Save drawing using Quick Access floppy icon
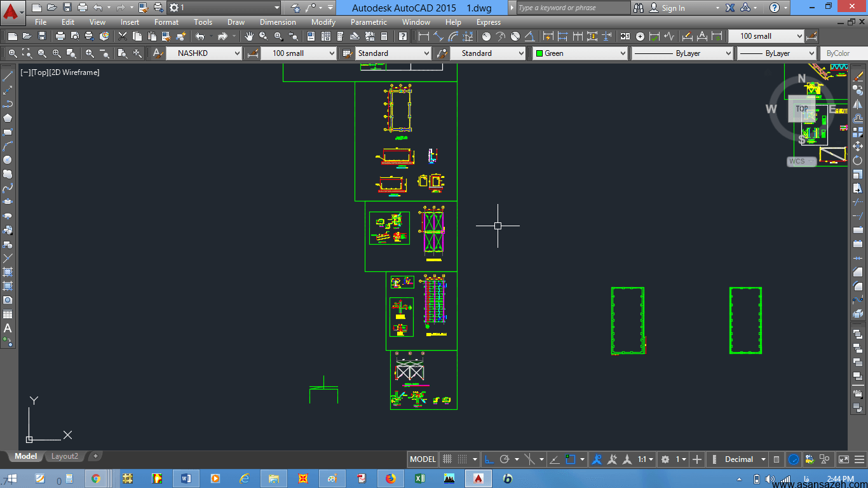Image resolution: width=868 pixels, height=488 pixels. 67,8
